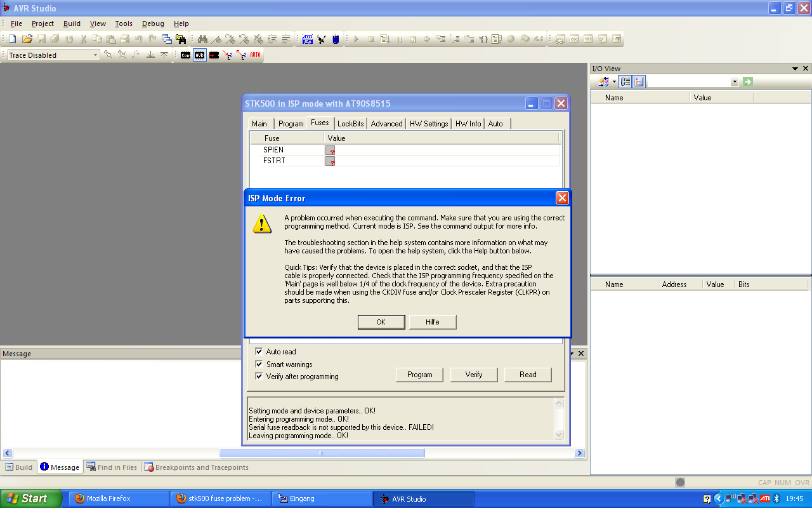Viewport: 812px width, 508px height.
Task: Open the Project menu
Action: click(43, 23)
